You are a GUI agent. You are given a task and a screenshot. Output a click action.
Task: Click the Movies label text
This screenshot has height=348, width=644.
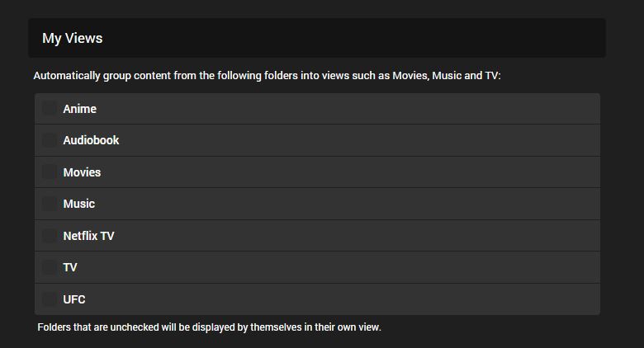tap(82, 172)
